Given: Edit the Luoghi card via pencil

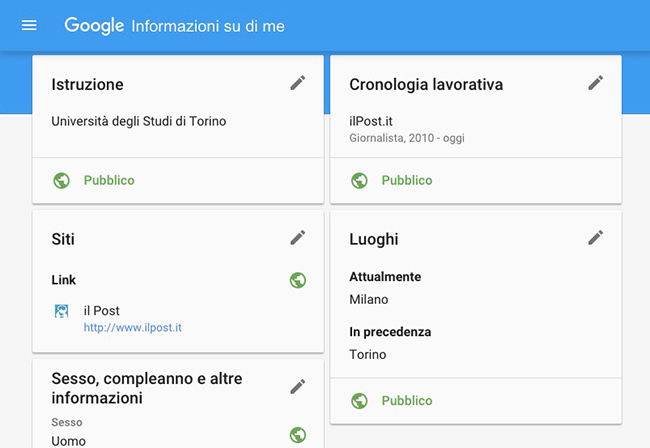Looking at the screenshot, I should coord(595,237).
